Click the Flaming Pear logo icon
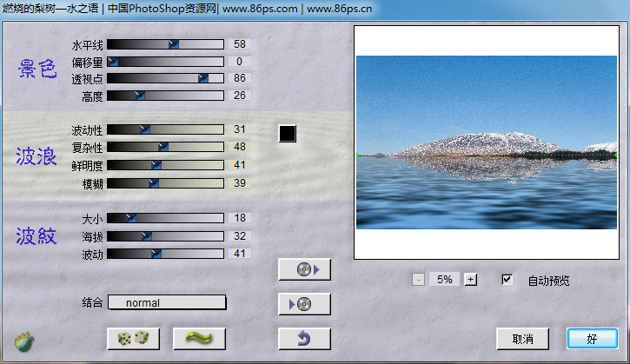The image size is (630, 364). (24, 342)
